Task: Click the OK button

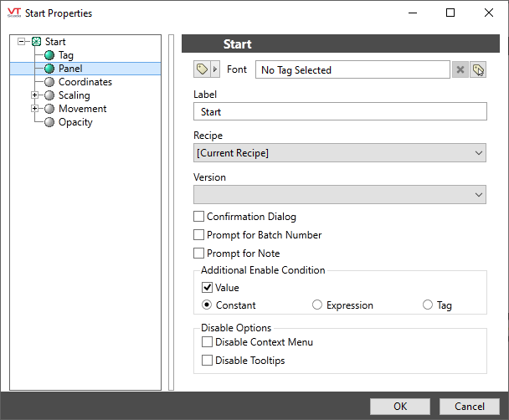Action: [400, 406]
